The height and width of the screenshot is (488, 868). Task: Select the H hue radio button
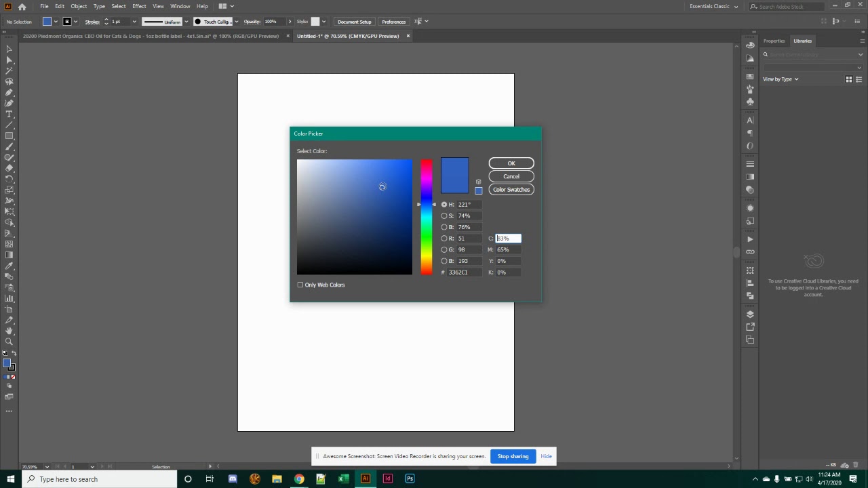444,205
